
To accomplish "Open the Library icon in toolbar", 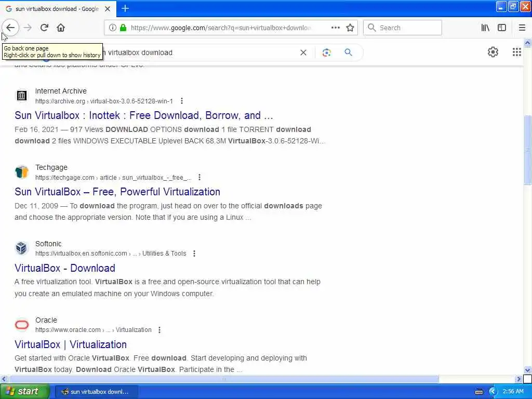I will (x=485, y=28).
